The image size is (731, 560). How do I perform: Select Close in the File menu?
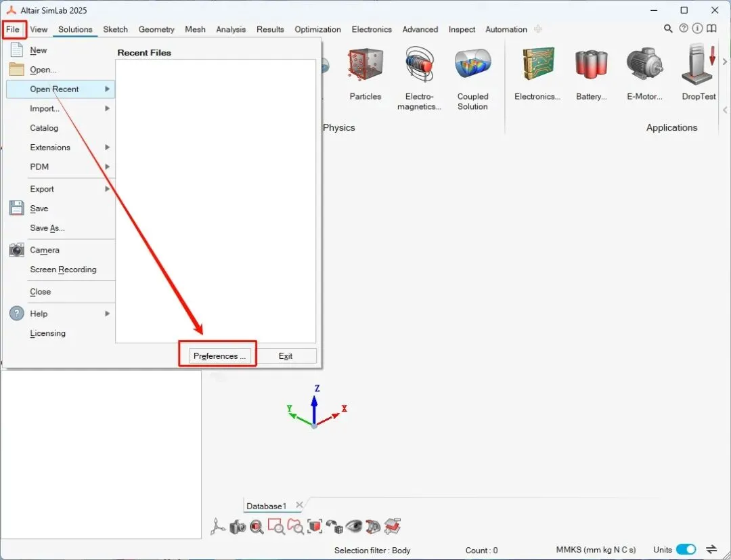40,291
